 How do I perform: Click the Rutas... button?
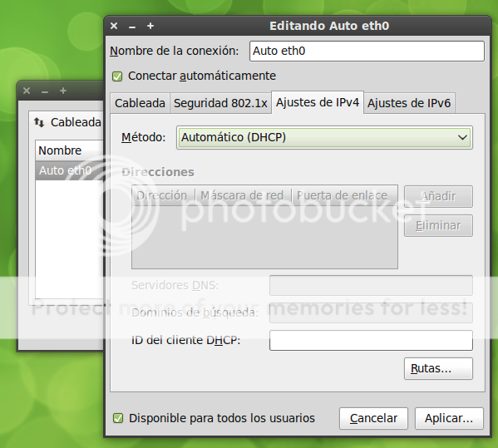[438, 369]
